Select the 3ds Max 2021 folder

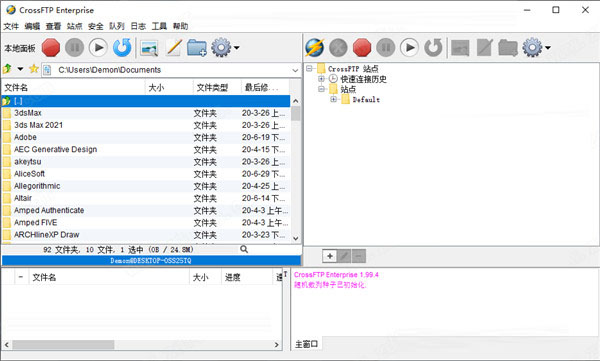point(146,125)
